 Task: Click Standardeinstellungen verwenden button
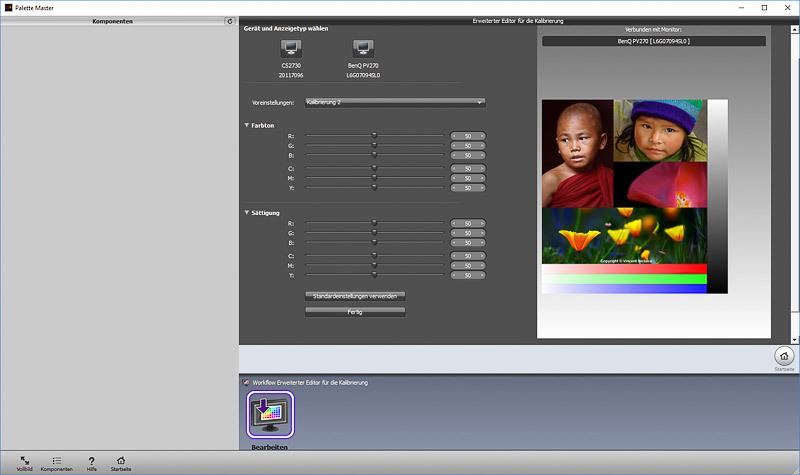[355, 296]
